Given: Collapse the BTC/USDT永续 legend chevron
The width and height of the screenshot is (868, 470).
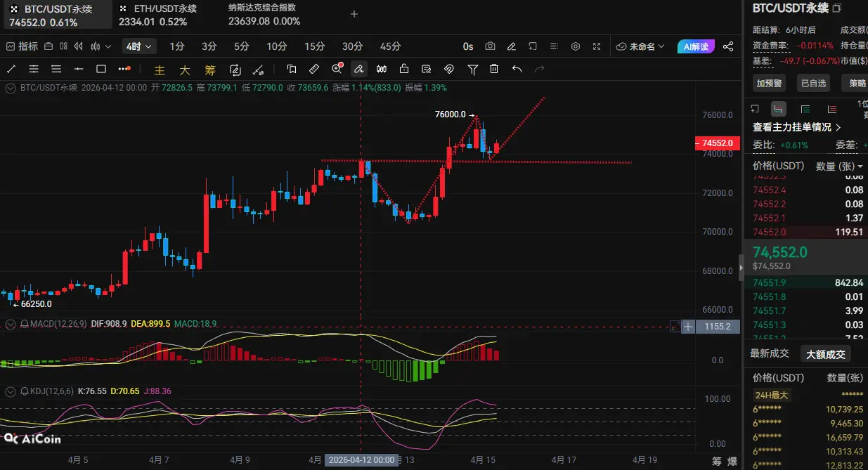Looking at the screenshot, I should [10, 88].
